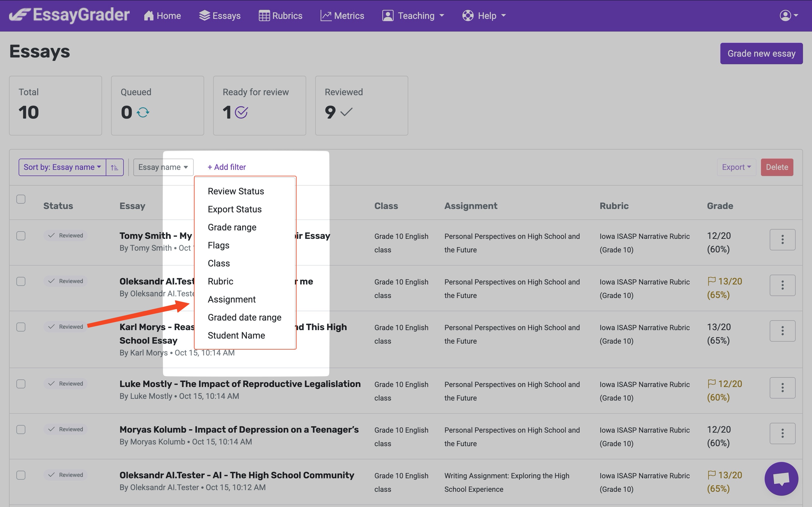
Task: Click the Ready for review stat card
Action: (259, 106)
